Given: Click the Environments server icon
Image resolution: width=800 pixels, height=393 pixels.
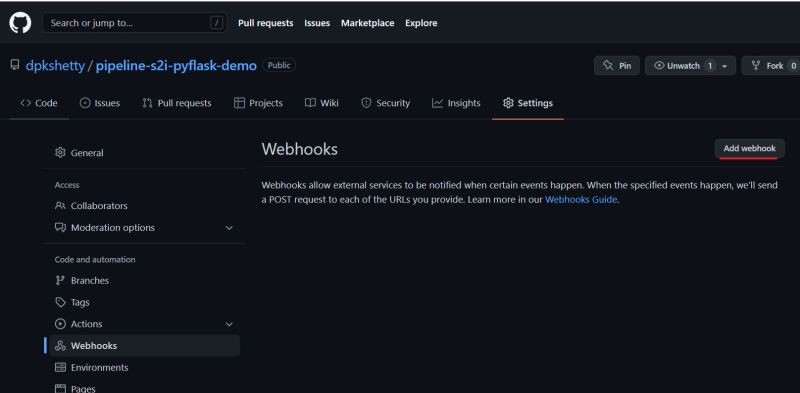Looking at the screenshot, I should (x=60, y=367).
